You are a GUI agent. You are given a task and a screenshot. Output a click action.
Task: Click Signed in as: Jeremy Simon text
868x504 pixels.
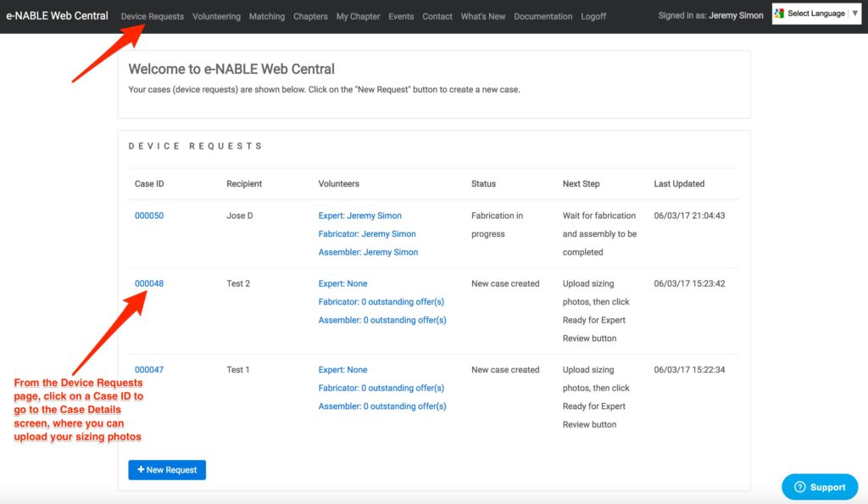tap(710, 15)
